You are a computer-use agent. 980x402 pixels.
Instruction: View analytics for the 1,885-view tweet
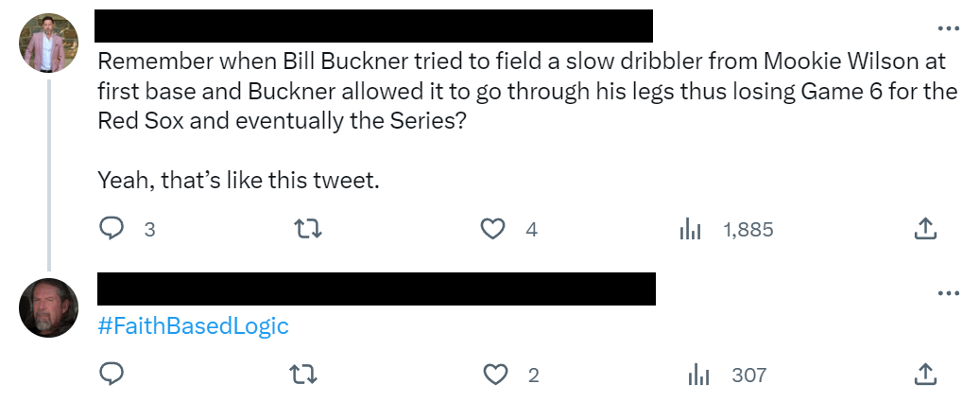pos(691,229)
